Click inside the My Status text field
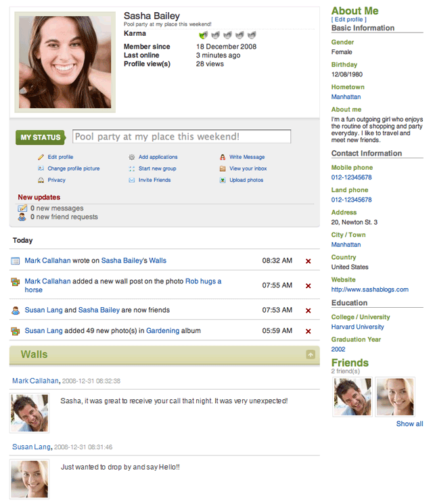Viewport: 433px width, 504px height. pyautogui.click(x=181, y=137)
